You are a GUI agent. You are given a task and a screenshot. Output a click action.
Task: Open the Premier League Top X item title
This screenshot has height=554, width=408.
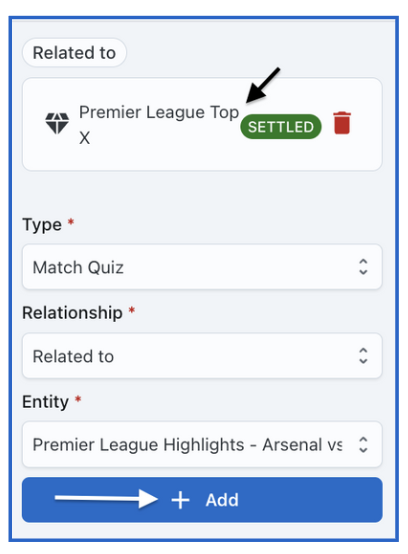[159, 124]
